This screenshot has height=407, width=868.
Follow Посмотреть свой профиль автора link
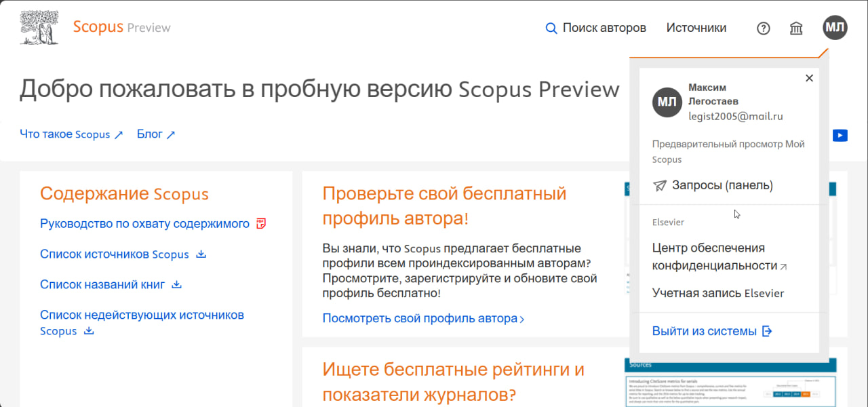[423, 318]
